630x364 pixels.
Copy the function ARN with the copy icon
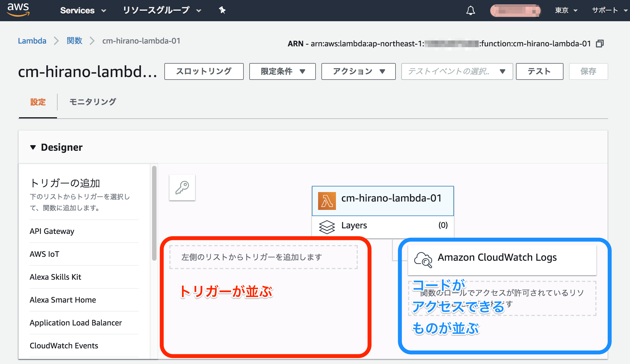(x=600, y=44)
